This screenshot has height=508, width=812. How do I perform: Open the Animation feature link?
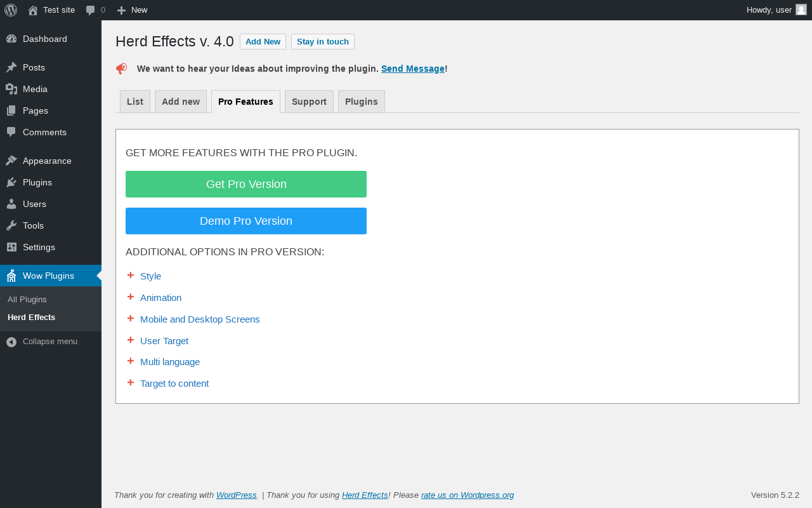coord(161,298)
